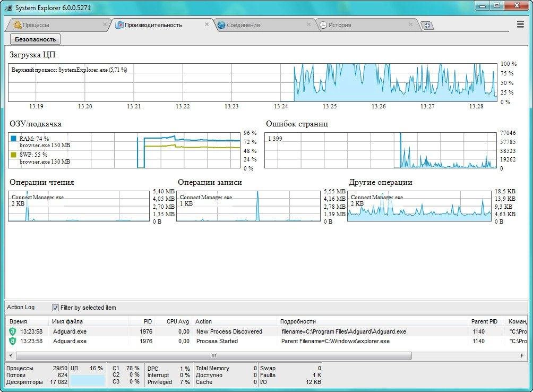
Task: Click the C1 78 % status entry
Action: pyautogui.click(x=126, y=368)
